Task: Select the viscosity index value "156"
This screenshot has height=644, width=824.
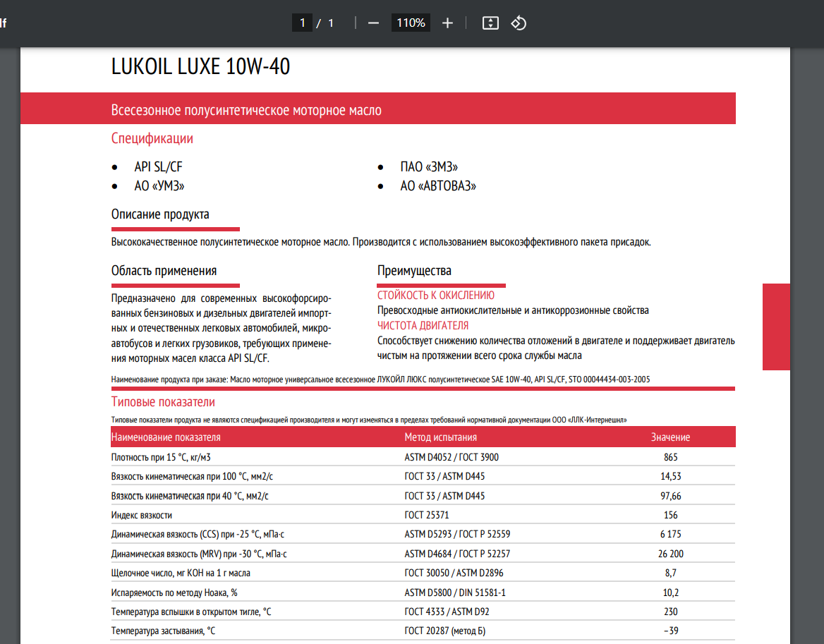Action: pos(670,516)
